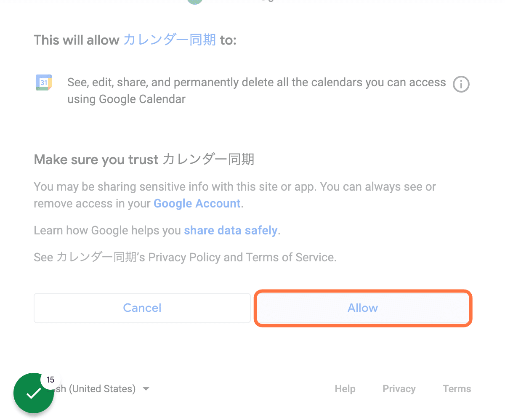Expand the language dropdown arrow
This screenshot has height=420, width=505.
coord(146,389)
